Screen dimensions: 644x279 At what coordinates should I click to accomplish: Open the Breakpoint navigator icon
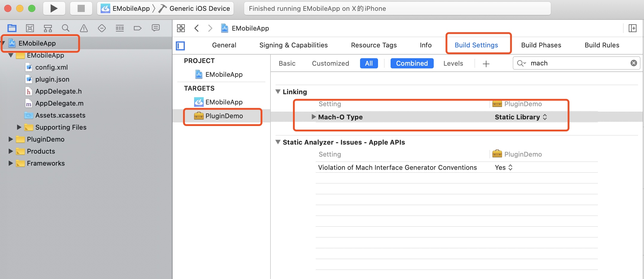click(x=137, y=28)
